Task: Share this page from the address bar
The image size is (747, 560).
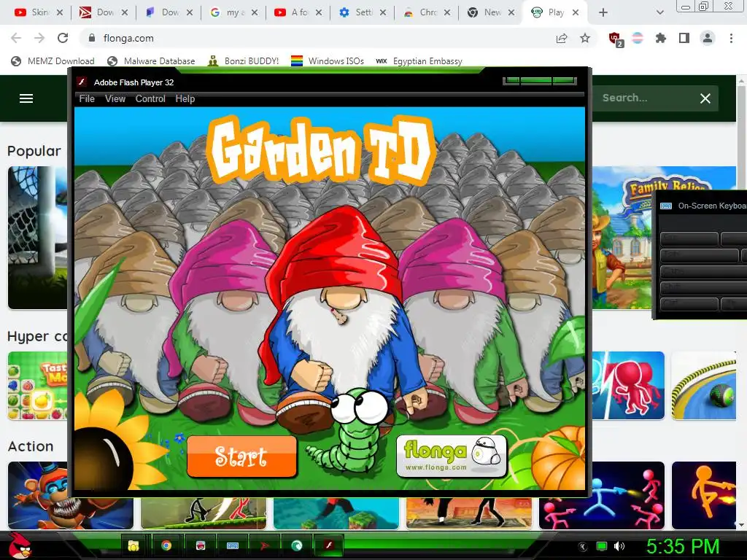Action: pos(562,38)
